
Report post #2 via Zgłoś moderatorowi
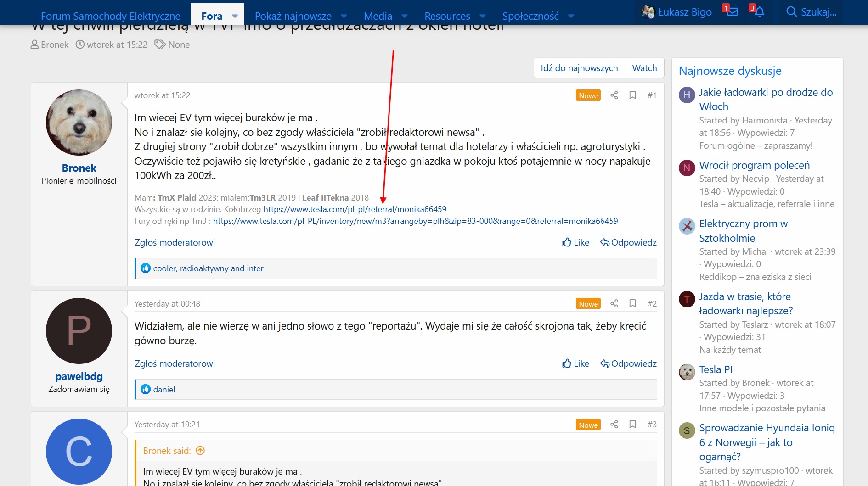175,363
